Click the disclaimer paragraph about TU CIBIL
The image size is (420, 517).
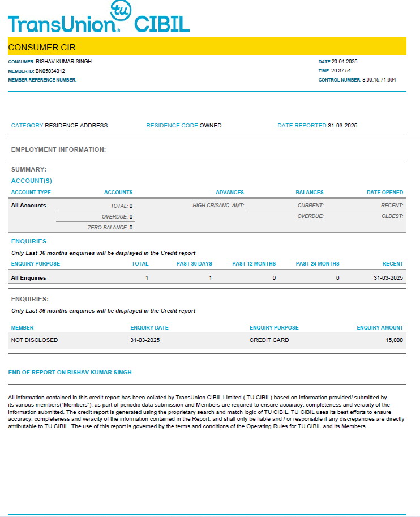(207, 412)
